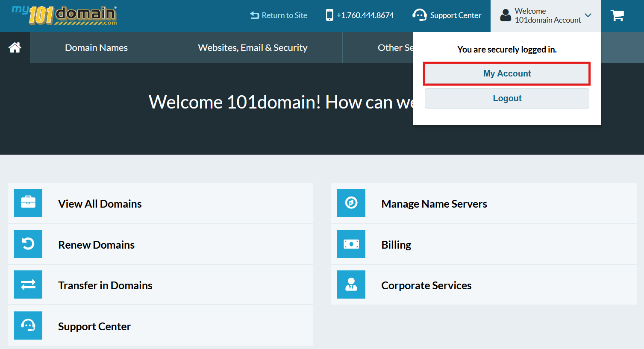
Task: Select the View All Domains text link
Action: 100,204
